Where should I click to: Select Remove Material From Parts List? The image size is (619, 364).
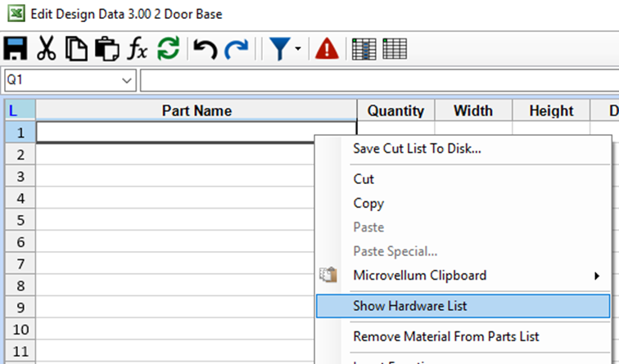tap(445, 336)
